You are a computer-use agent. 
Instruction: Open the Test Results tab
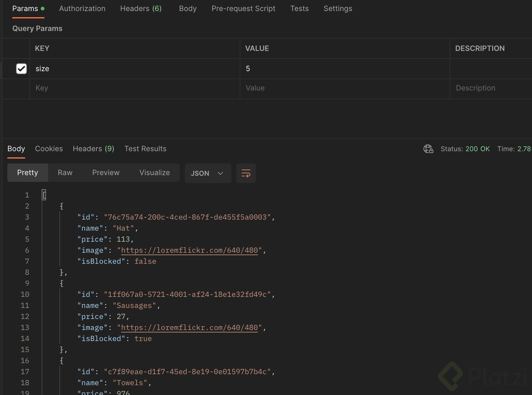coord(145,149)
